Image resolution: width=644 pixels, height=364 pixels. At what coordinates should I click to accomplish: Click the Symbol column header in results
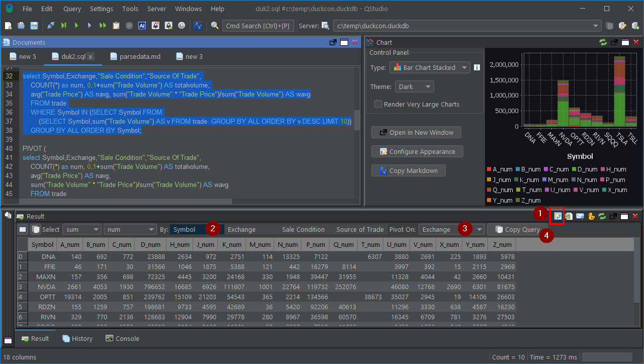[42, 244]
